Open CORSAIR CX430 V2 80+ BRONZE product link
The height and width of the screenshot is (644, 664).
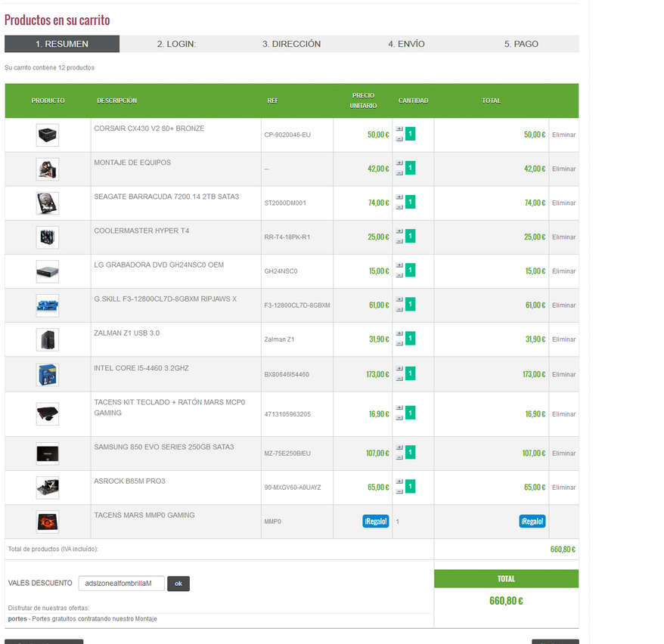[x=149, y=128]
